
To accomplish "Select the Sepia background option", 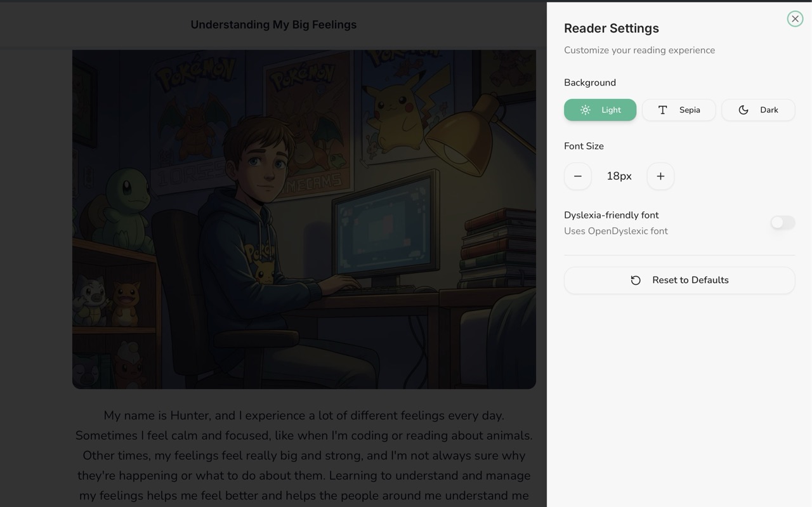I will point(679,109).
